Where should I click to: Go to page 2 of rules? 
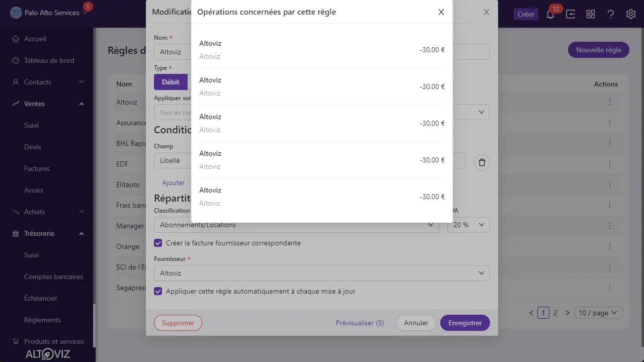(555, 313)
